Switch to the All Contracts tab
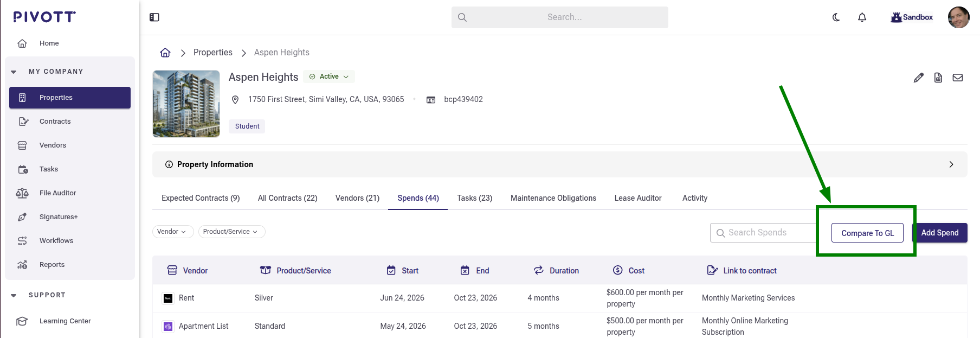The height and width of the screenshot is (338, 980). pos(287,198)
